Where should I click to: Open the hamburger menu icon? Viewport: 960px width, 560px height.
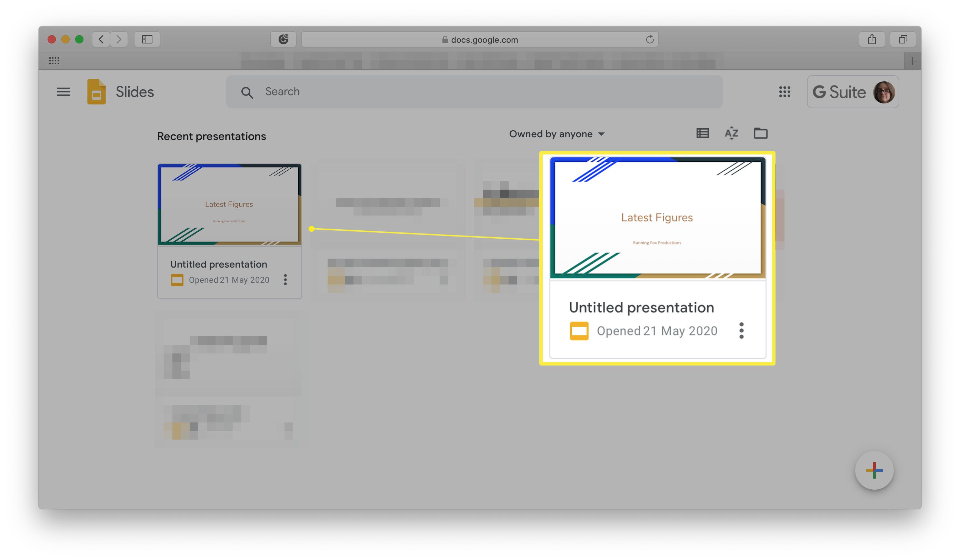(63, 91)
